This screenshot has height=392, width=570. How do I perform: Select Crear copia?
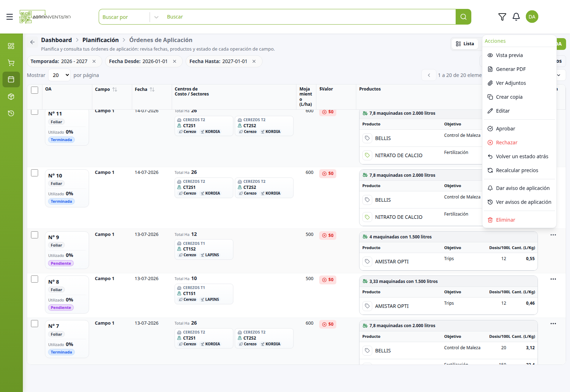(x=519, y=97)
